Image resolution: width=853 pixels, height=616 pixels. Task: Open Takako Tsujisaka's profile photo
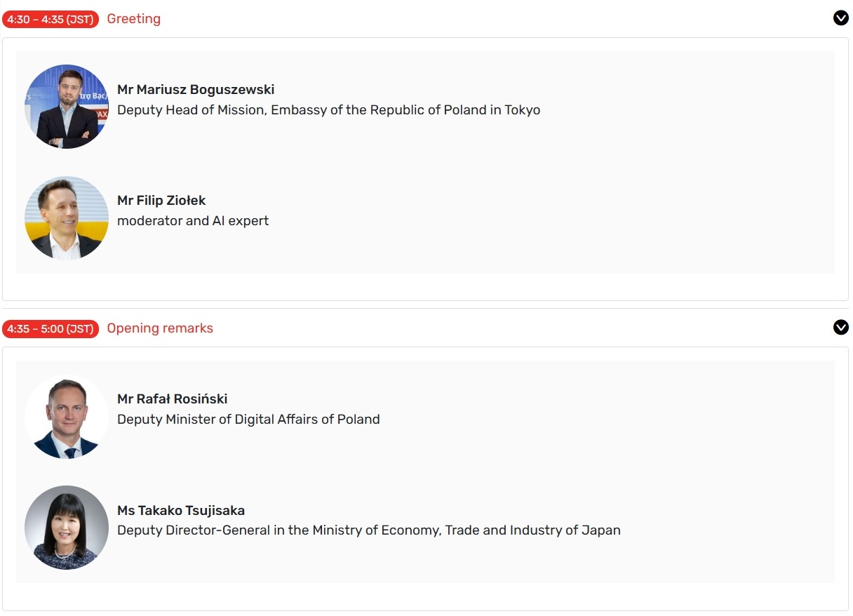(67, 528)
